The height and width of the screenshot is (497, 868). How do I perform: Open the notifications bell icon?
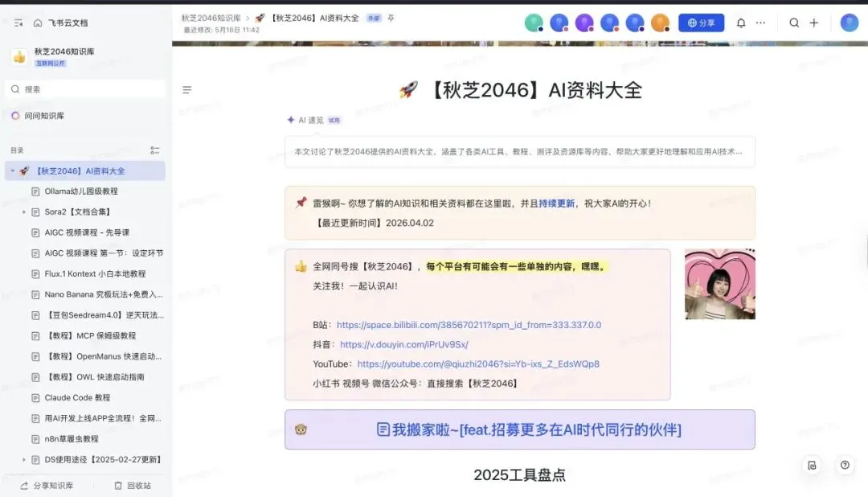[x=741, y=23]
